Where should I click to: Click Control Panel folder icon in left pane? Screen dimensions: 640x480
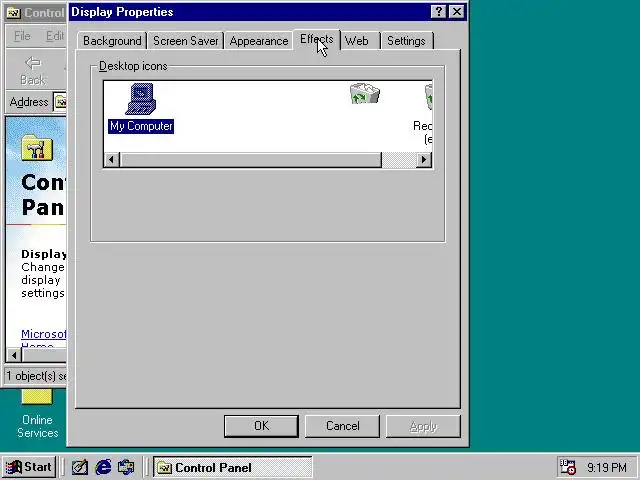[37, 148]
